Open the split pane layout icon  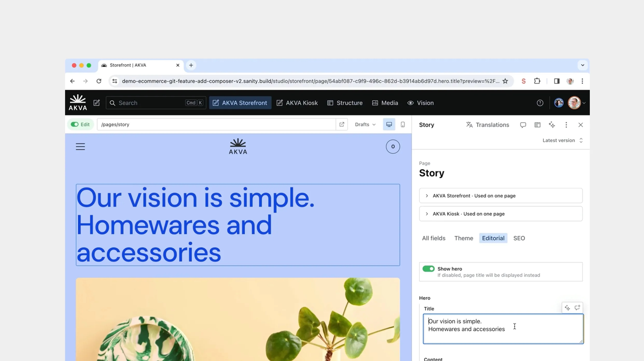point(537,125)
